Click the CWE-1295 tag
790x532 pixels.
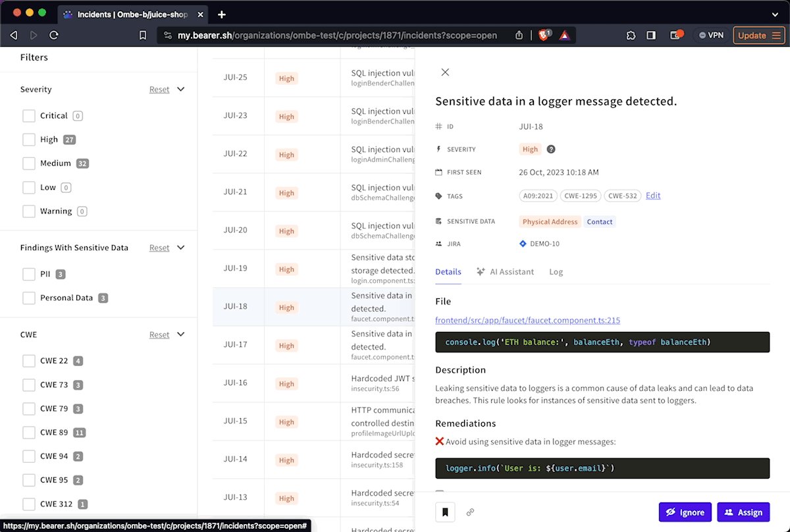point(581,196)
